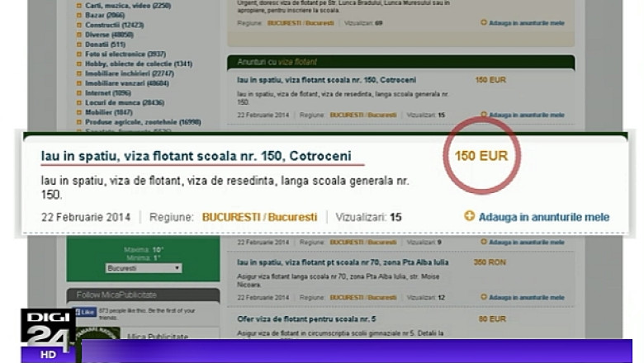This screenshot has width=644, height=363.
Task: Open the Carti, muzica, video category
Action: [x=128, y=6]
